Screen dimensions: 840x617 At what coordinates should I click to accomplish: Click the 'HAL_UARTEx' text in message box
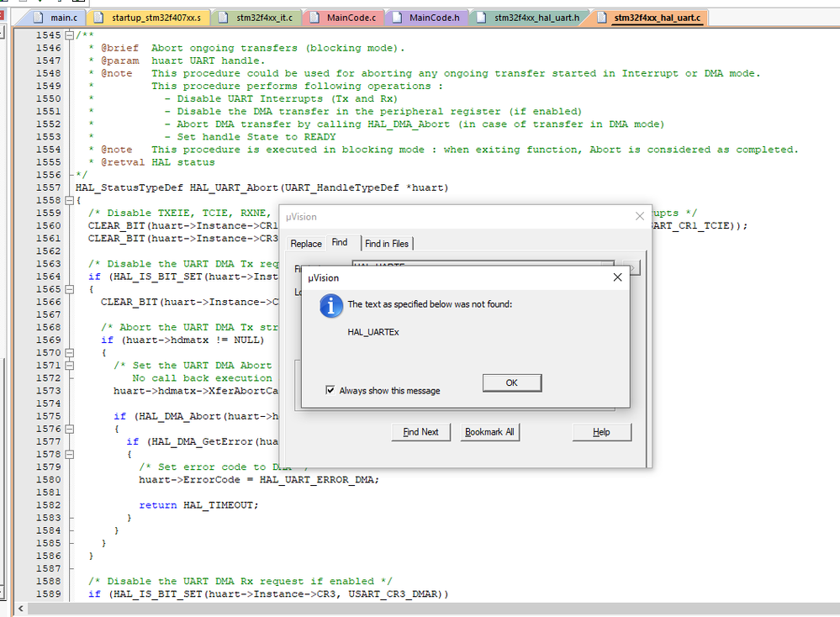tap(372, 332)
